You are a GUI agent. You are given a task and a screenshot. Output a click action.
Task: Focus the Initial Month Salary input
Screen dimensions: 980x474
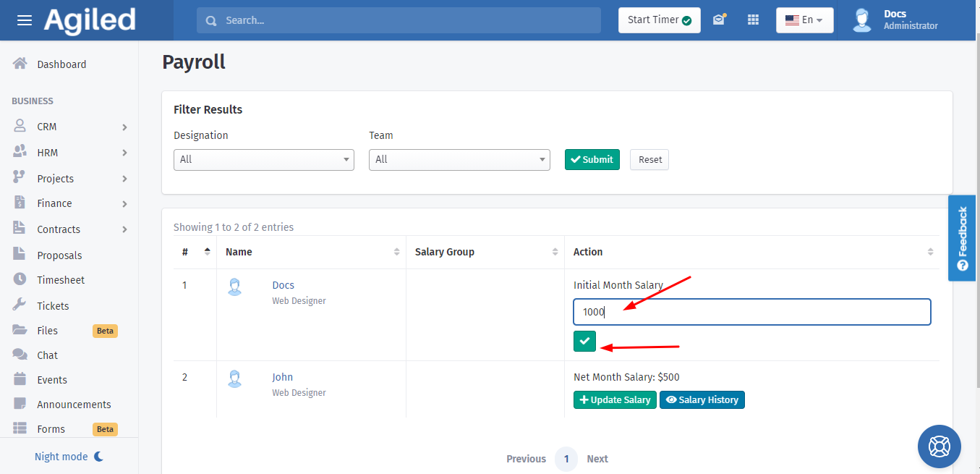[x=751, y=312]
